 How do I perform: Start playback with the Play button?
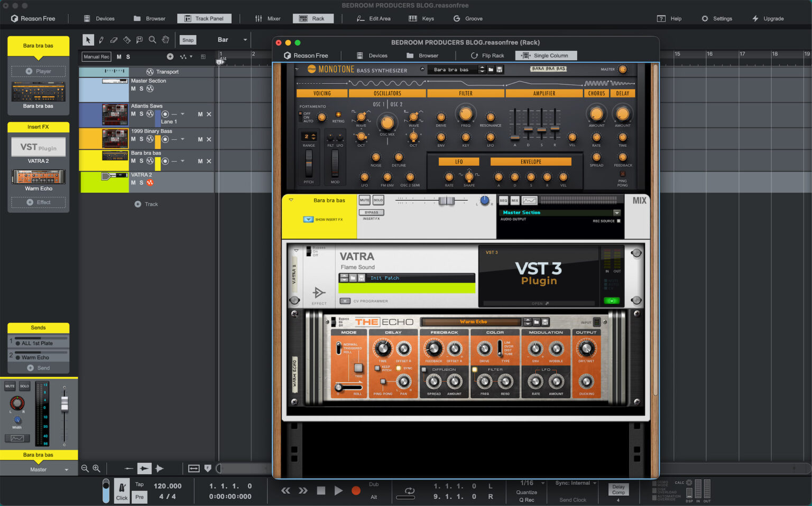[338, 491]
